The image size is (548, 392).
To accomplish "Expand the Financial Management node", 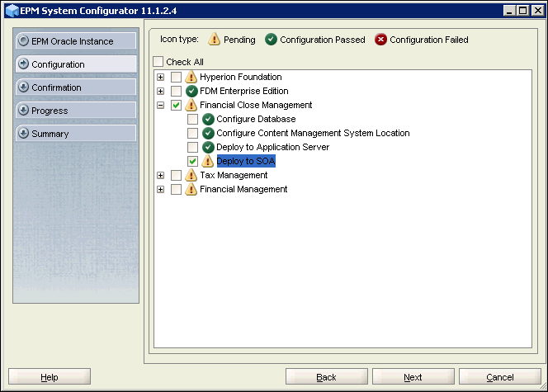I will (160, 189).
